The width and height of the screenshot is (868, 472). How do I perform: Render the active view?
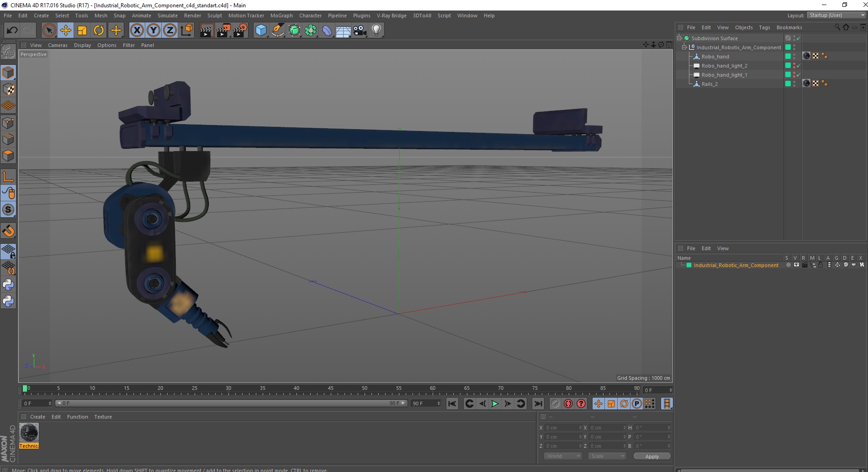(206, 31)
